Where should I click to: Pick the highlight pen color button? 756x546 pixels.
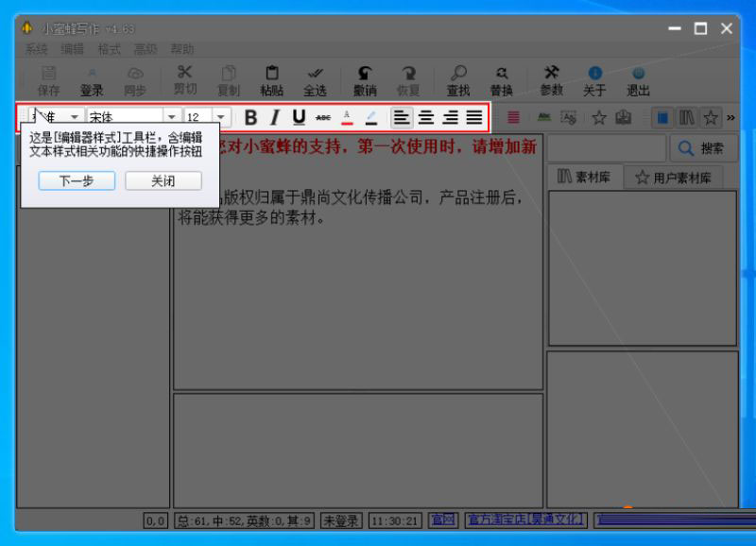point(371,117)
